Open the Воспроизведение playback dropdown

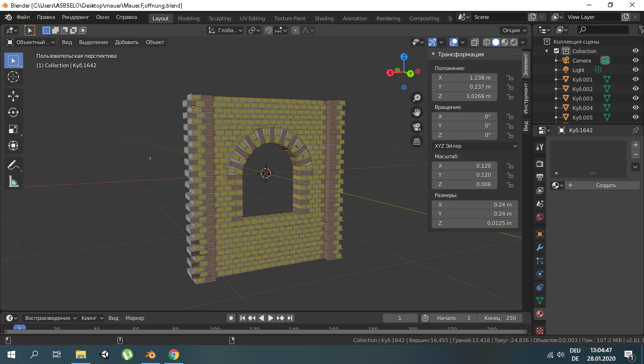[x=50, y=318]
